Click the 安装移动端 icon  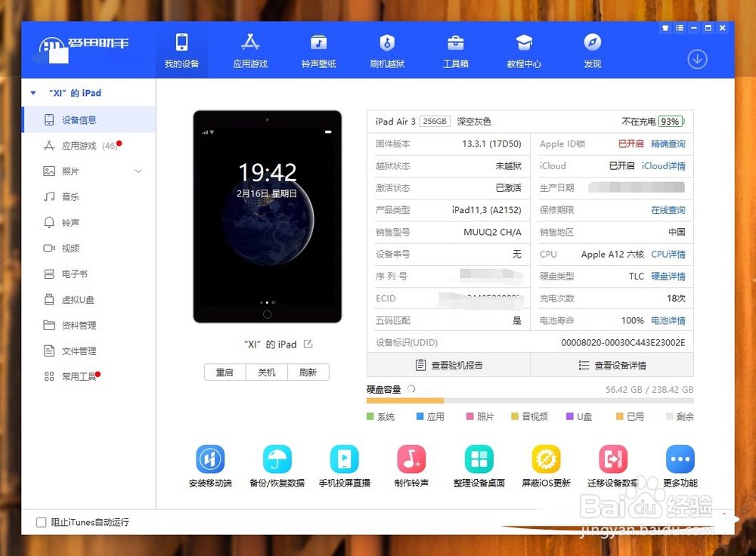pos(210,459)
